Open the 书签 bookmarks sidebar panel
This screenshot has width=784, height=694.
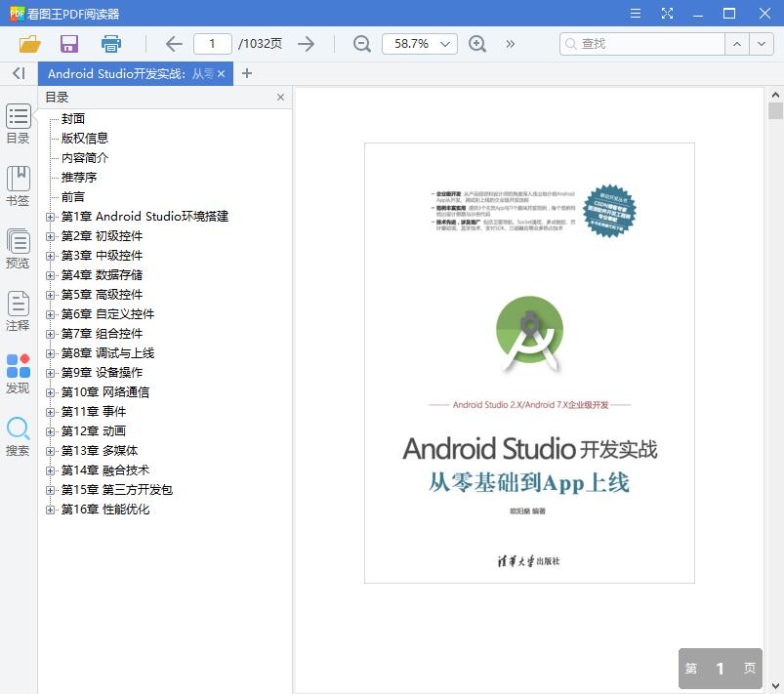pyautogui.click(x=18, y=186)
